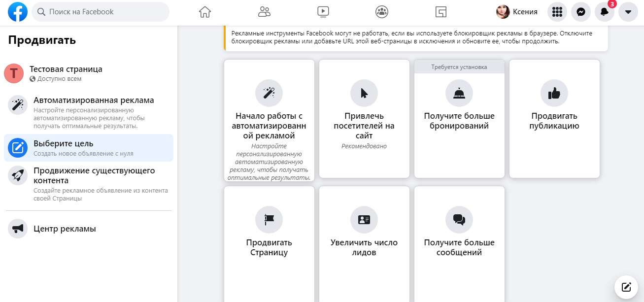
Task: Choose Начало работы с автоматизированной рекламой card
Action: (269, 121)
